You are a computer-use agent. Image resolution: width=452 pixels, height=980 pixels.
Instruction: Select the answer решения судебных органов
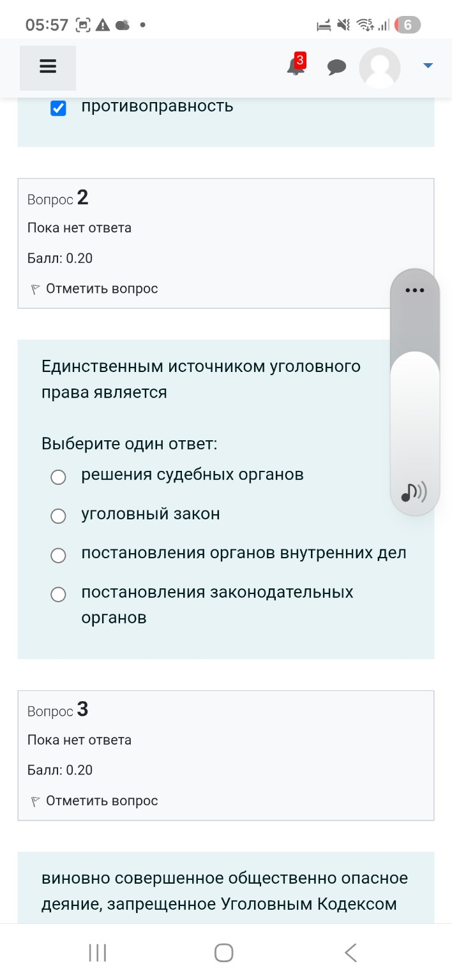(x=58, y=477)
